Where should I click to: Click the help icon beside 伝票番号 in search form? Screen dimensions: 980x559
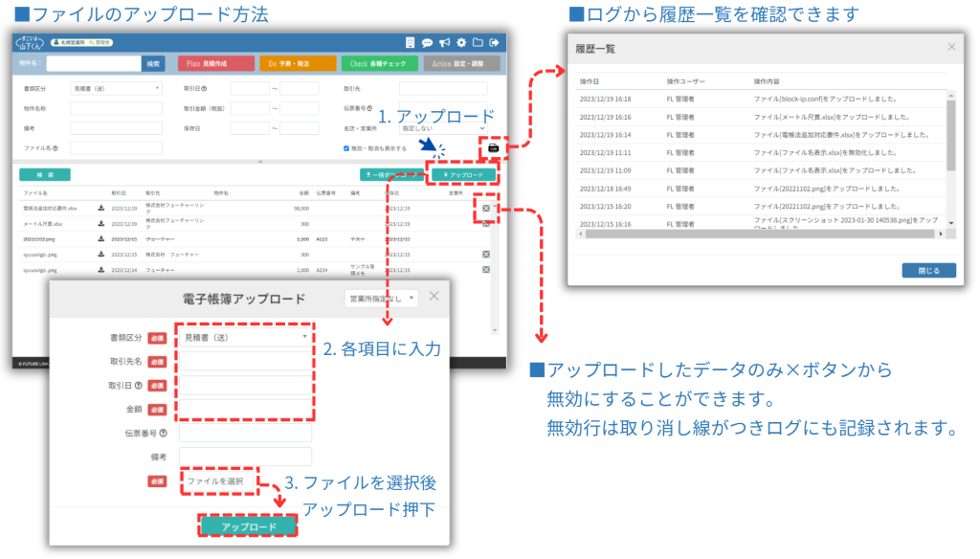[x=369, y=108]
